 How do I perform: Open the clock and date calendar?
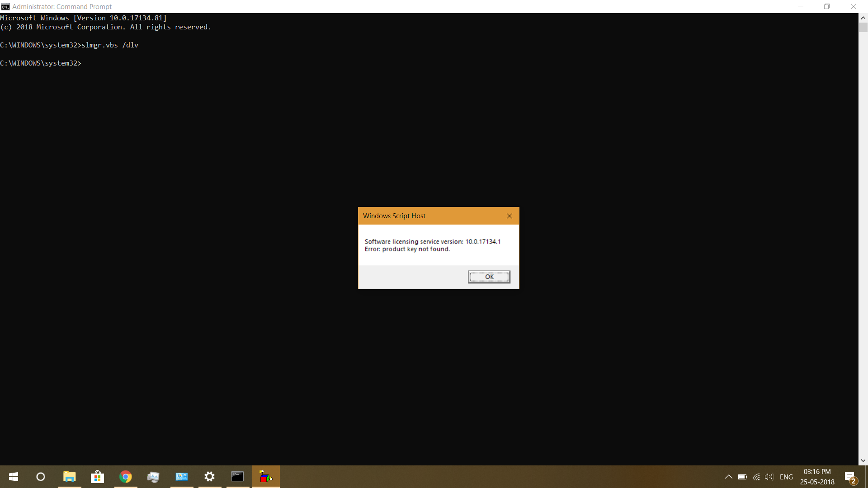[x=817, y=477]
